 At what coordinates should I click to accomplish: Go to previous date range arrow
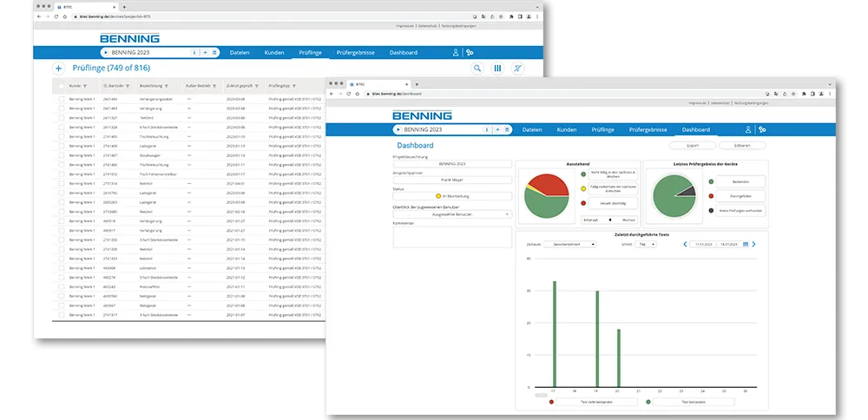coord(685,244)
